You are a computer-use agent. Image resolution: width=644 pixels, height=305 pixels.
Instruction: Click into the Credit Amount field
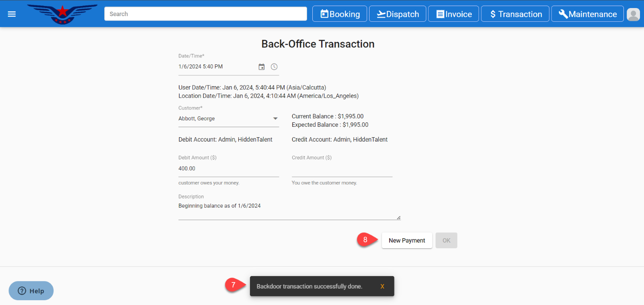pos(342,169)
